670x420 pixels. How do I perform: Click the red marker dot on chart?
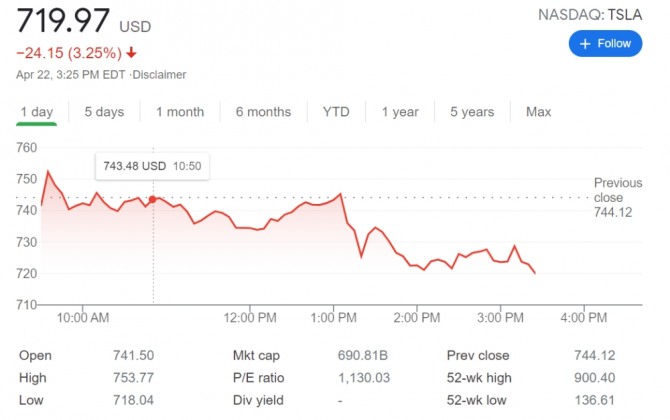153,200
